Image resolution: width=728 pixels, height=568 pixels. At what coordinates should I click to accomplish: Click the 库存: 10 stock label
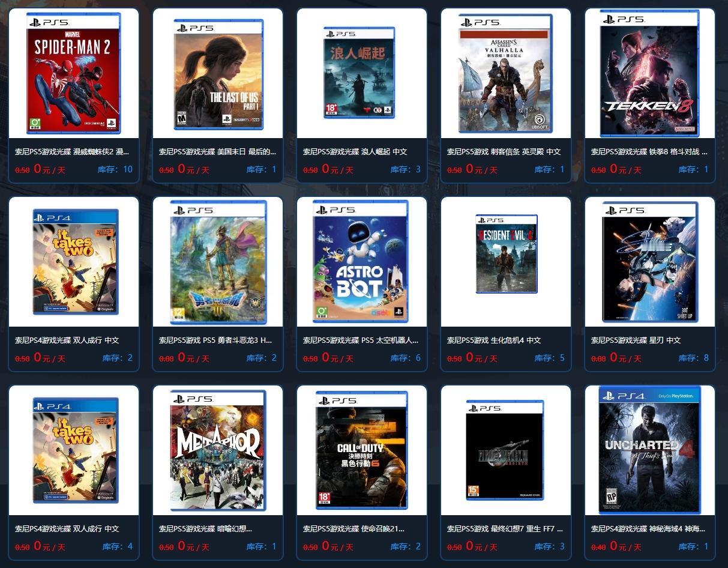pyautogui.click(x=115, y=169)
